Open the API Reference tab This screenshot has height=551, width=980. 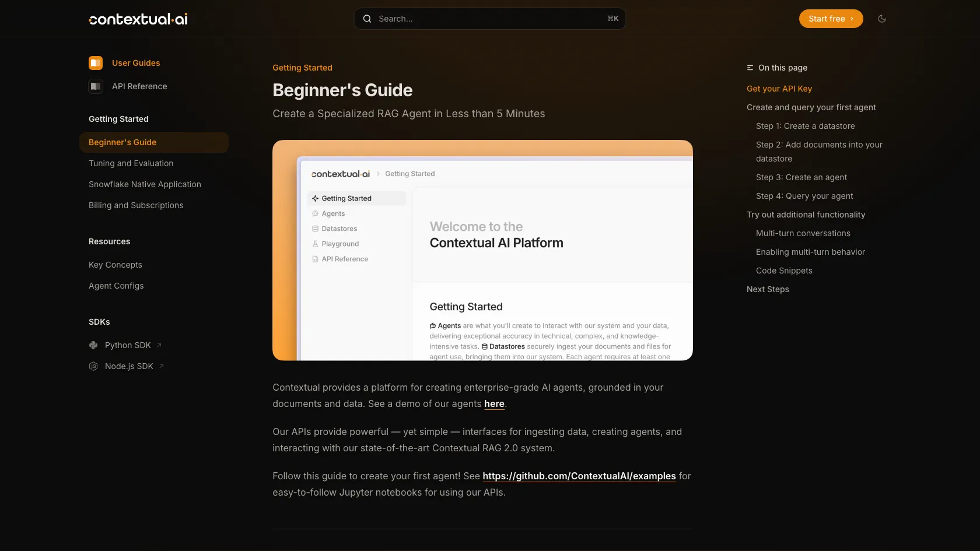point(128,86)
